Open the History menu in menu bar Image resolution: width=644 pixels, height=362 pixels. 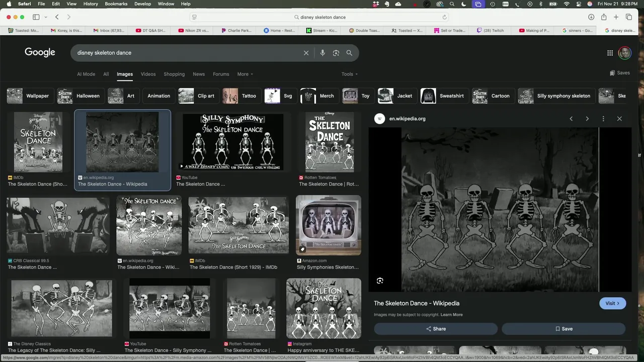91,4
